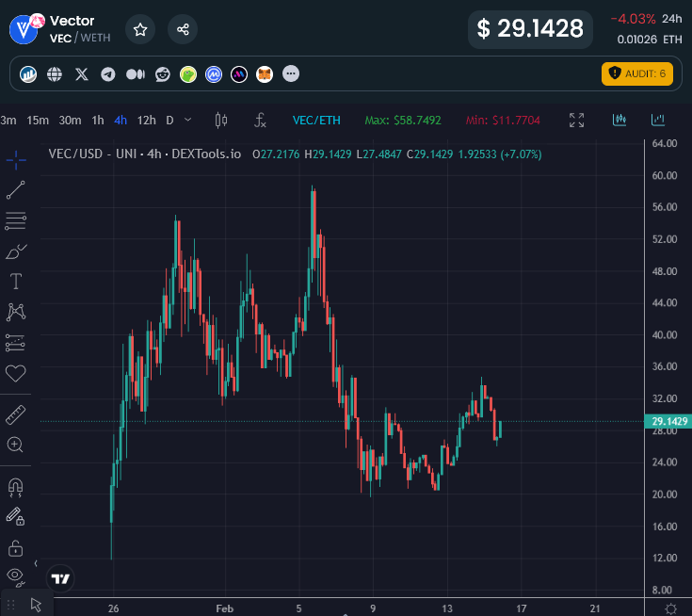Click the VEC/USD - UNI chart title
This screenshot has width=692, height=616.
[145, 154]
